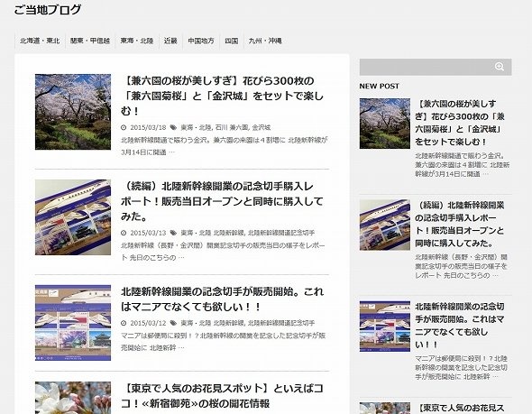This screenshot has width=532, height=414.
Task: Click 北陸新幹線 tag under 2015/03/12 post
Action: [229, 323]
